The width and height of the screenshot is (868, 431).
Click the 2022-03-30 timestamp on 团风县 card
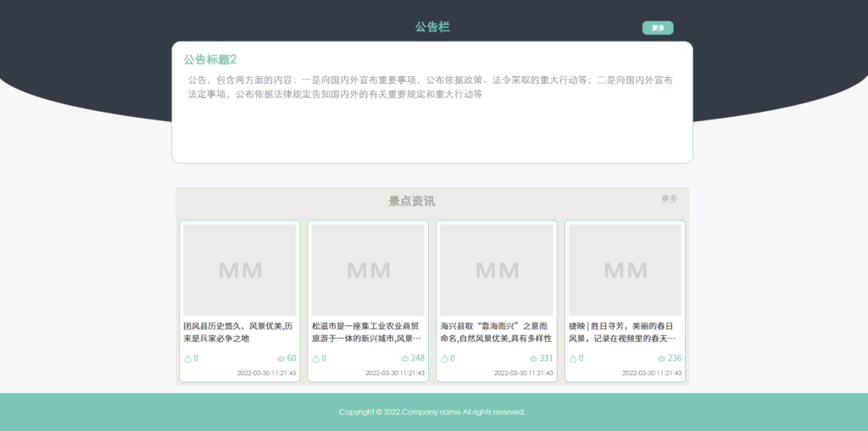point(266,373)
